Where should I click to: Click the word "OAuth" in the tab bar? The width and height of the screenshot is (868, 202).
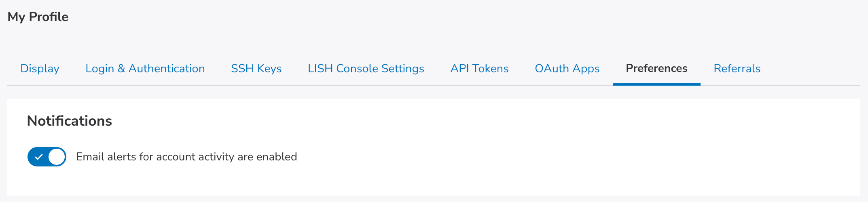552,69
